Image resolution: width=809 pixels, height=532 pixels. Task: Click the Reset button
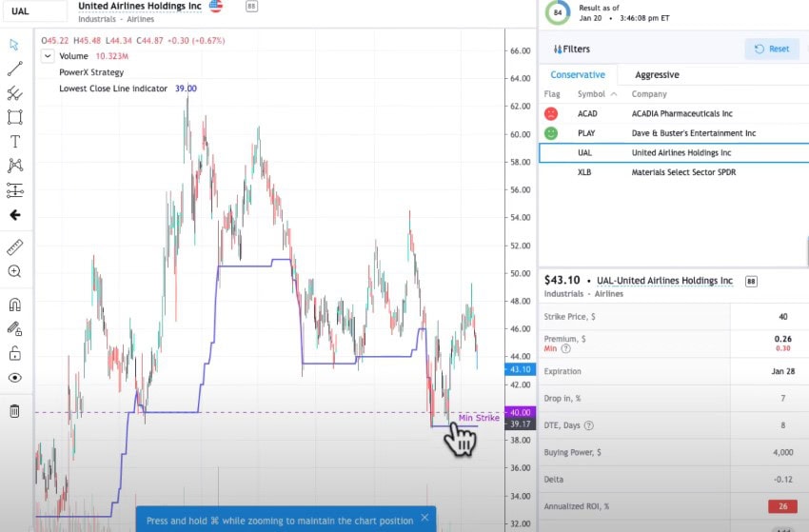(772, 49)
